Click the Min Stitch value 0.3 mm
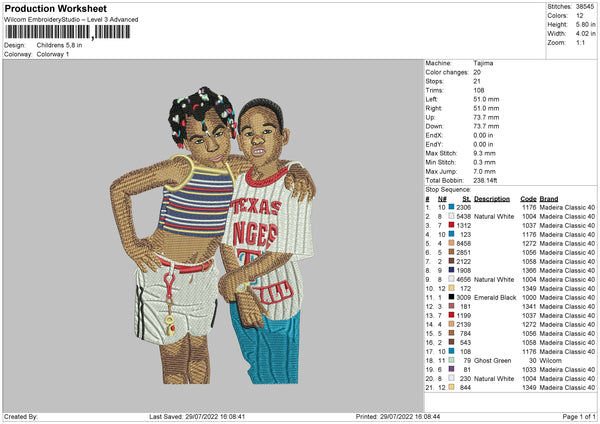Image resolution: width=600 pixels, height=424 pixels. [484, 162]
